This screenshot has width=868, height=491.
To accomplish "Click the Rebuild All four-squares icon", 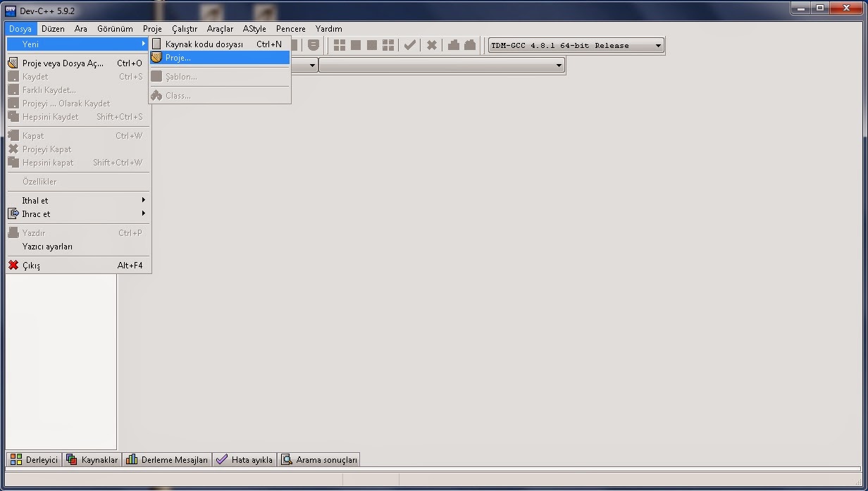I will point(388,45).
